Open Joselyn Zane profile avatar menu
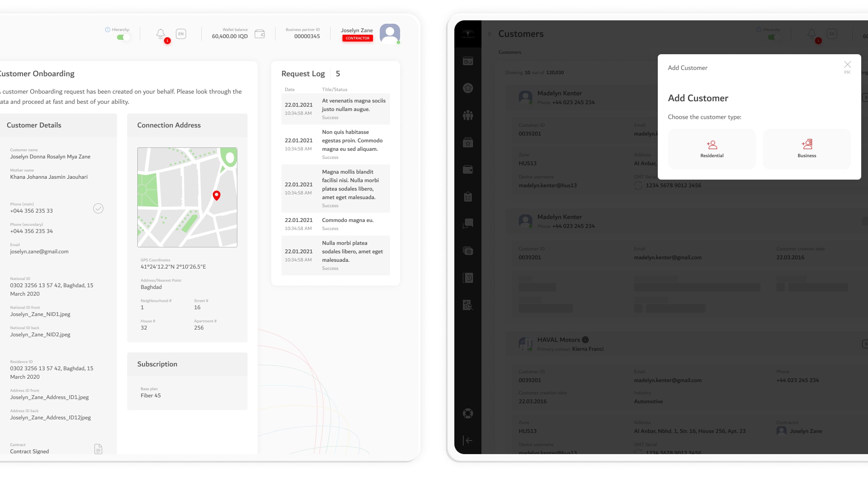Viewport: 868px width, 488px height. pyautogui.click(x=390, y=33)
